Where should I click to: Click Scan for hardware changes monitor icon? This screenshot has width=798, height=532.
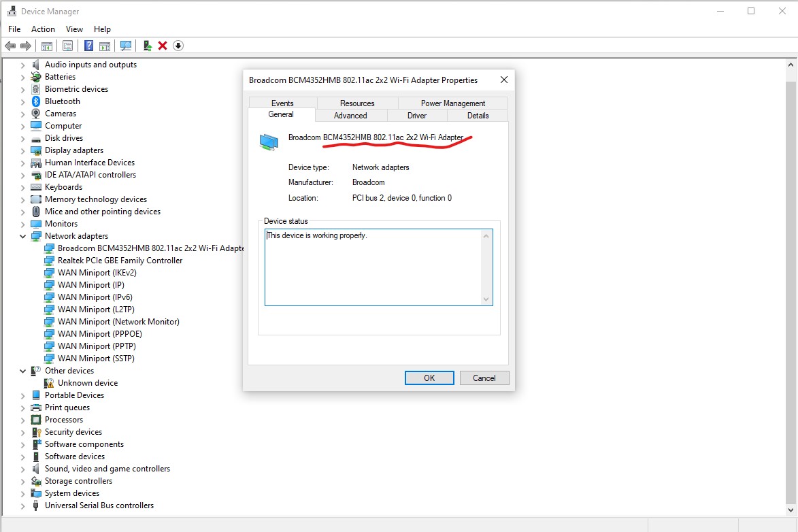(126, 46)
